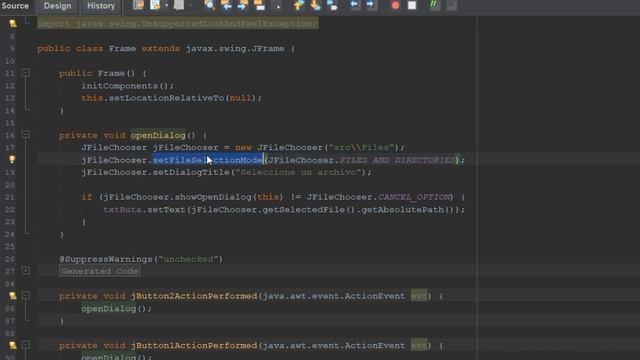This screenshot has height=360, width=640.
Task: Open the Back navigation dropdown arrow
Action: 167,5
